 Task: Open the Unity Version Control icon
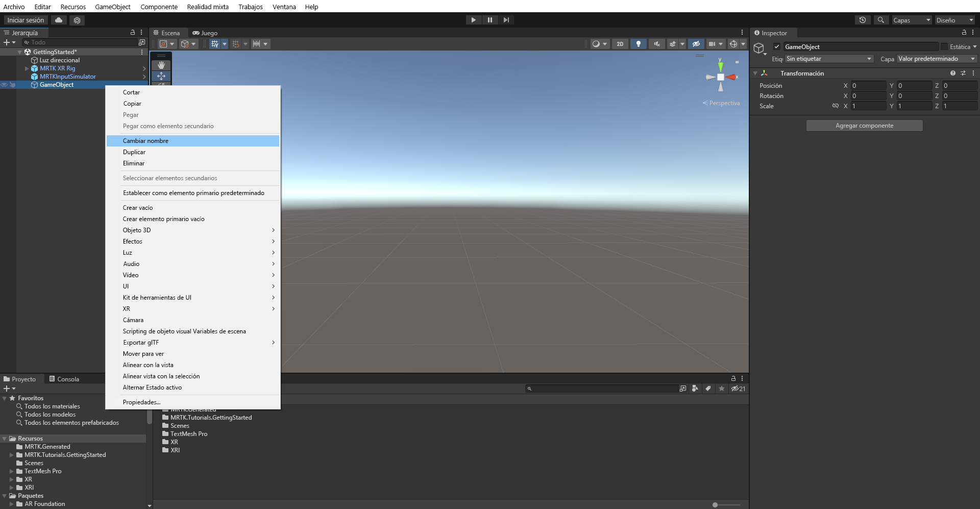pyautogui.click(x=77, y=20)
